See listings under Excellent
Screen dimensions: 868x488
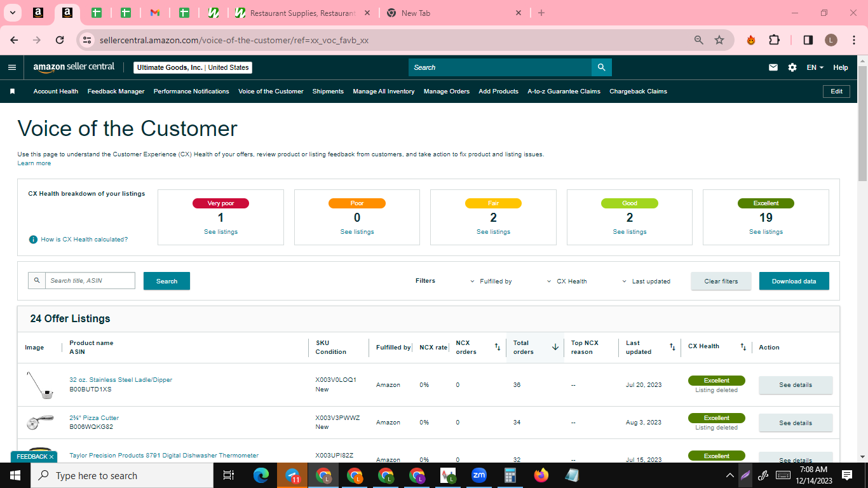pyautogui.click(x=766, y=232)
